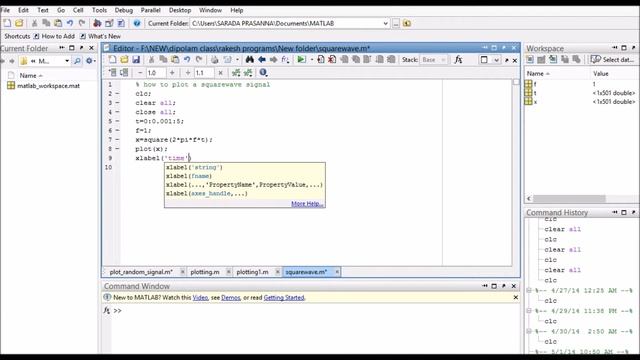Click the insert cell break green icon
Image resolution: width=640 pixels, height=360 pixels.
click(236, 73)
